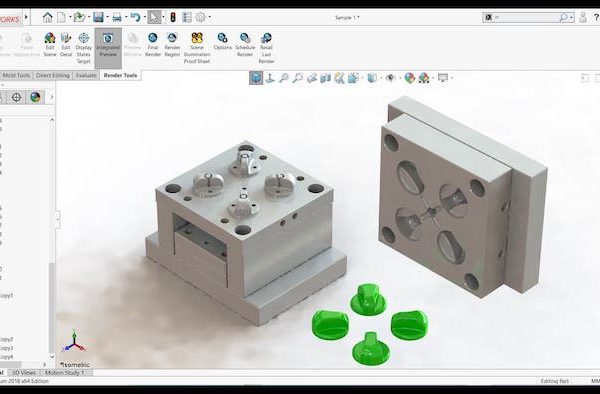600x394 pixels.
Task: Create a new document with the New icon
Action: coord(61,18)
